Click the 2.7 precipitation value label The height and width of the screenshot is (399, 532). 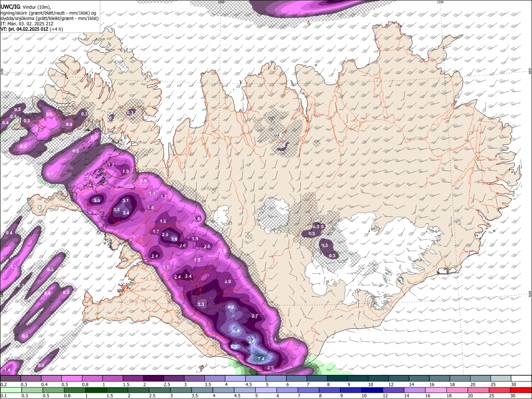point(255,316)
